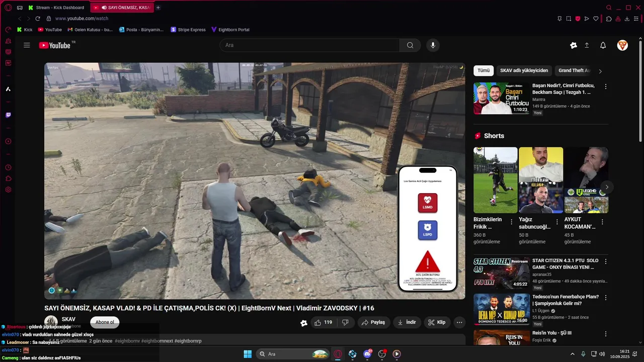Reload the page with the refresh icon
The image size is (644, 362).
pos(37,19)
